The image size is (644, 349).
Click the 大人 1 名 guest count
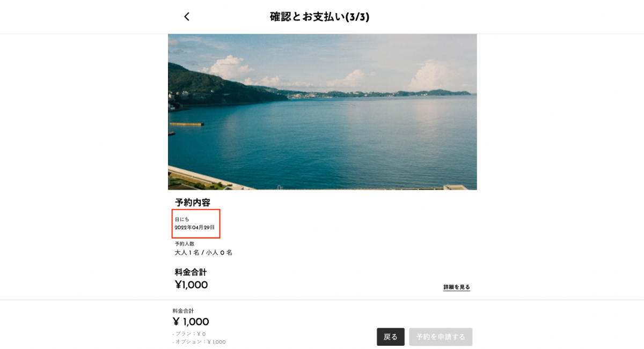coord(186,253)
